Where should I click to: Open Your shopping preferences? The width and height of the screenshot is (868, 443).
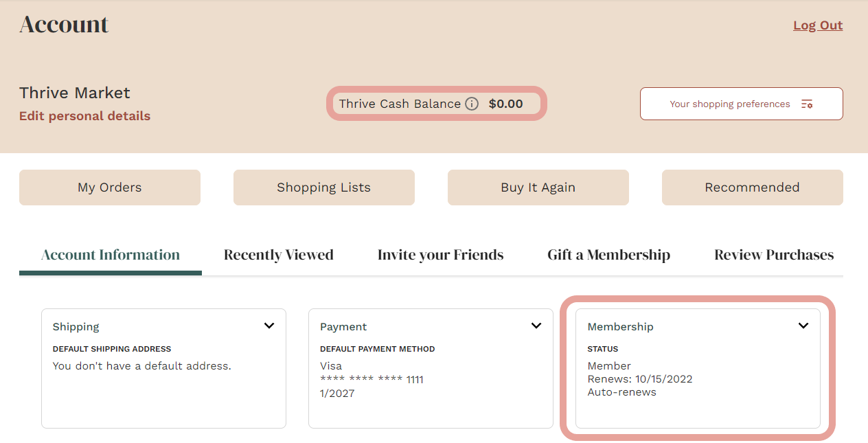pos(730,104)
